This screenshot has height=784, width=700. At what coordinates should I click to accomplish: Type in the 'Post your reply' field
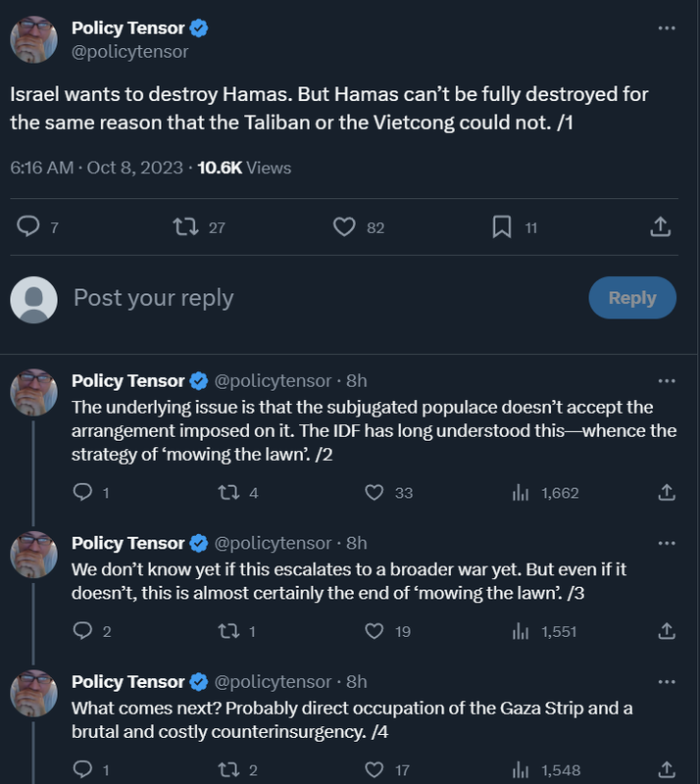tap(294, 298)
